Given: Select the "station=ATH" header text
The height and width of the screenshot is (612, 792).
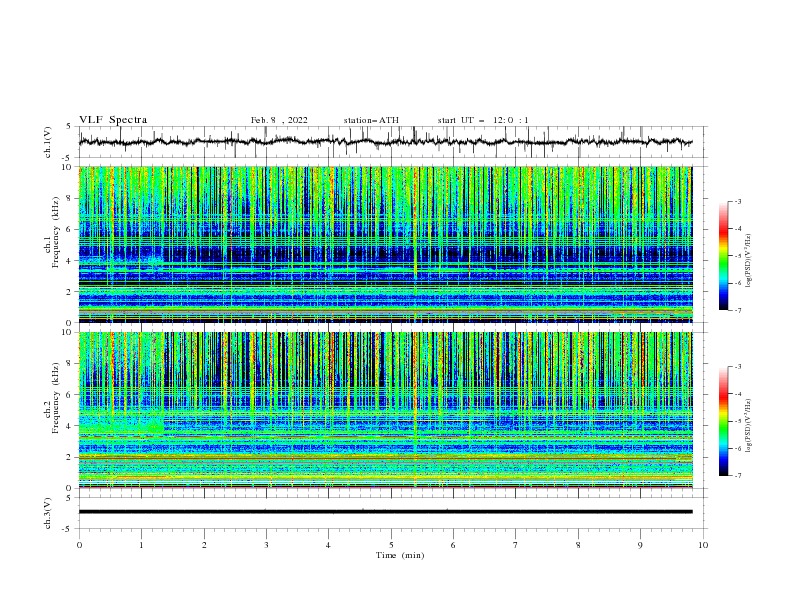Looking at the screenshot, I should pyautogui.click(x=371, y=120).
